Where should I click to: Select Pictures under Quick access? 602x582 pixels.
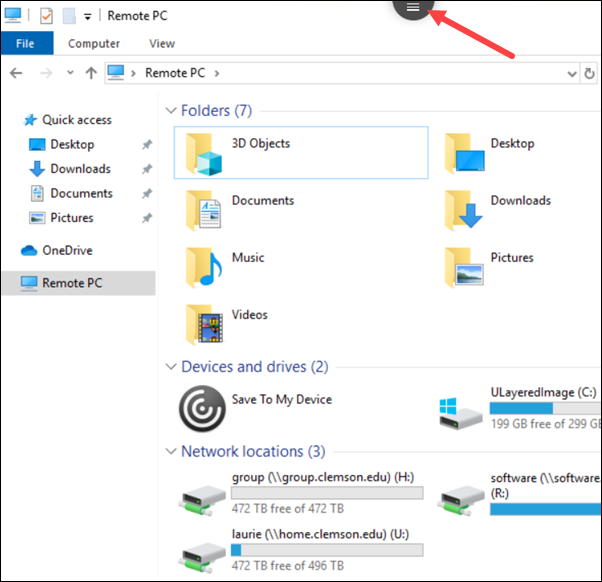(x=61, y=218)
